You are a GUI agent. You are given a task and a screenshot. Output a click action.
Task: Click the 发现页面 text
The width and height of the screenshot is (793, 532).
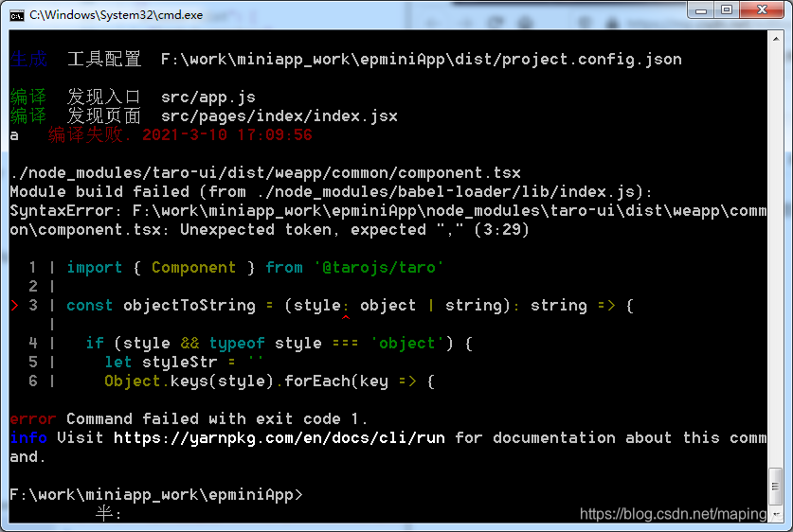(104, 115)
